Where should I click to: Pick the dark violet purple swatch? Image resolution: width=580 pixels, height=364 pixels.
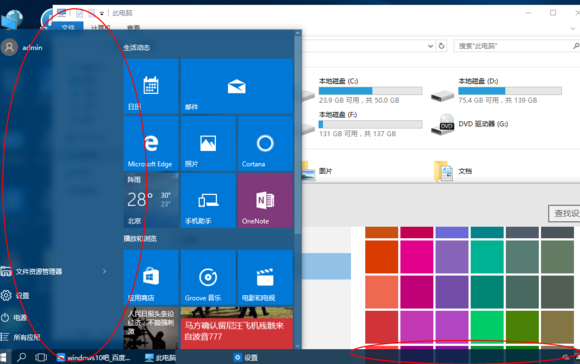[x=452, y=292]
